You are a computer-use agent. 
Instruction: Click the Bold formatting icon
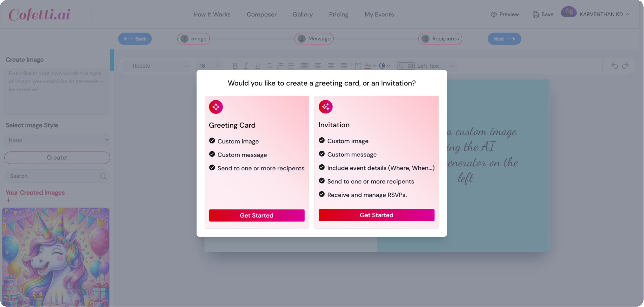click(x=234, y=66)
